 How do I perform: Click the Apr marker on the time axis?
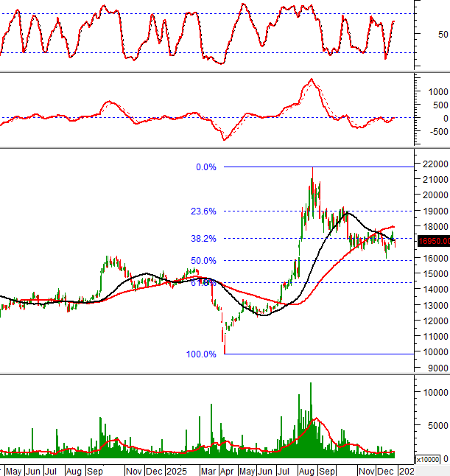click(228, 469)
